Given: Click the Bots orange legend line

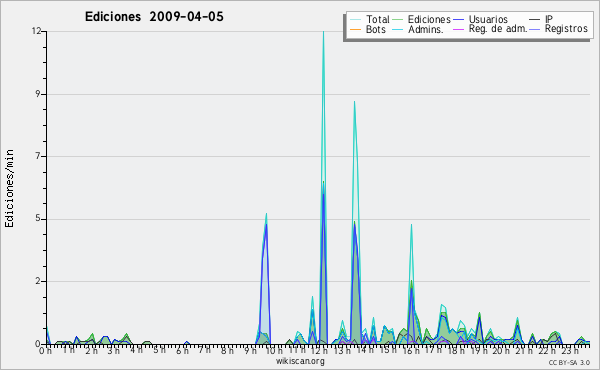Looking at the screenshot, I should (x=355, y=29).
